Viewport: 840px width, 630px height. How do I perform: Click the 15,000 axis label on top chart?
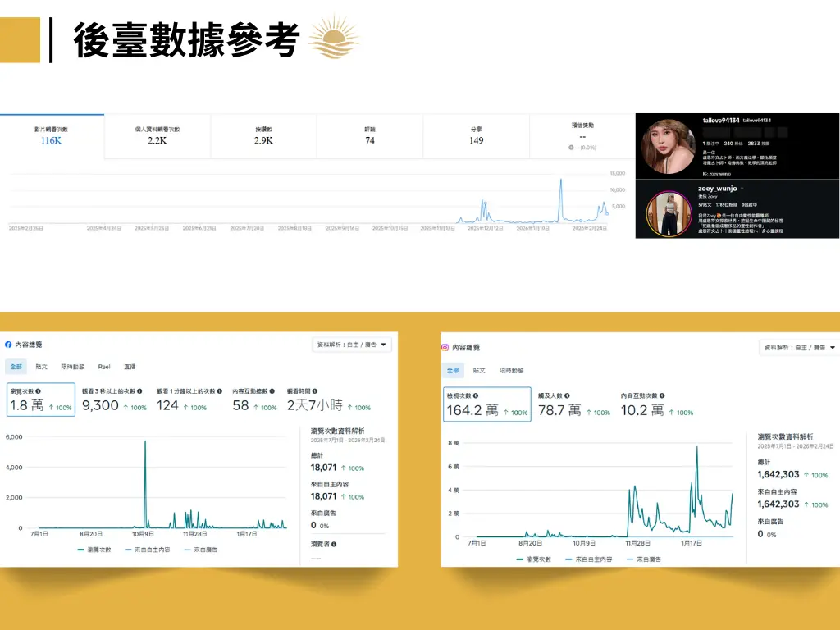point(617,173)
